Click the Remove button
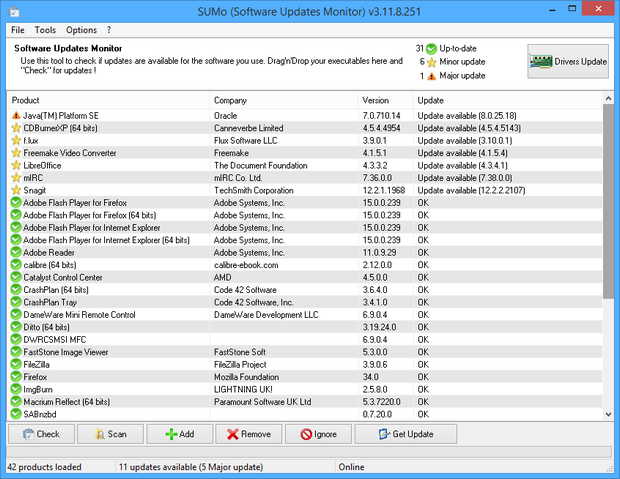The height and width of the screenshot is (479, 620). (x=249, y=434)
